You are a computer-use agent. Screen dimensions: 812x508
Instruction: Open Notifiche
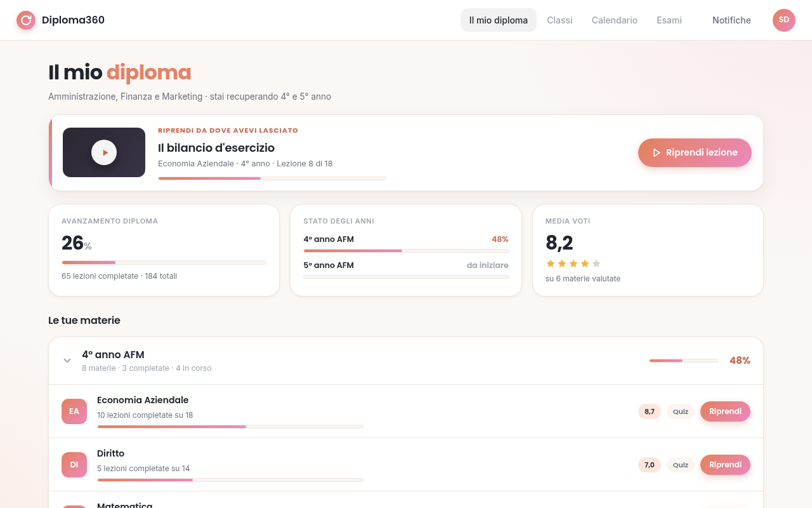[731, 20]
